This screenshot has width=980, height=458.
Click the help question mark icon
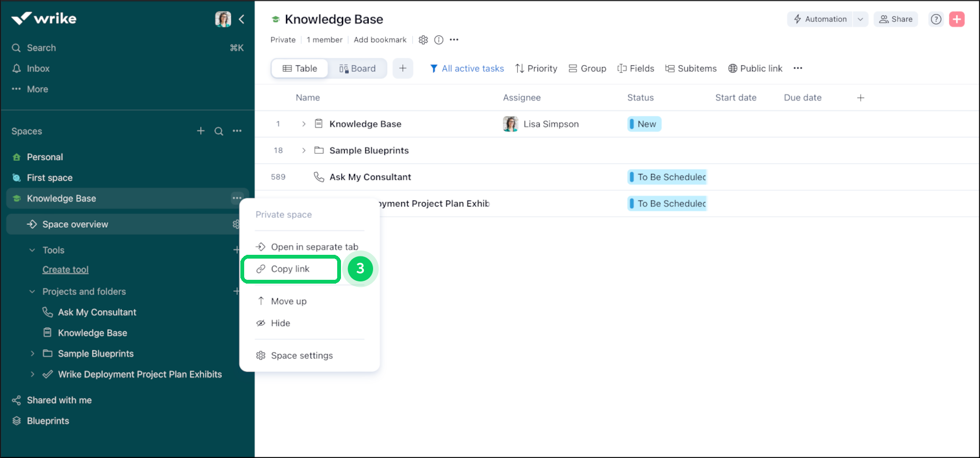point(936,19)
